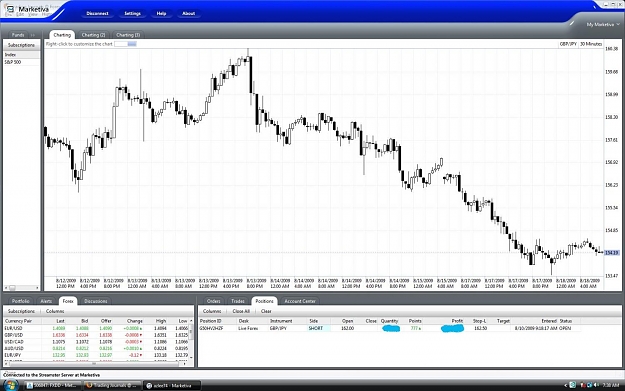Click Columns in the Forex panel
The width and height of the screenshot is (625, 391).
55,311
